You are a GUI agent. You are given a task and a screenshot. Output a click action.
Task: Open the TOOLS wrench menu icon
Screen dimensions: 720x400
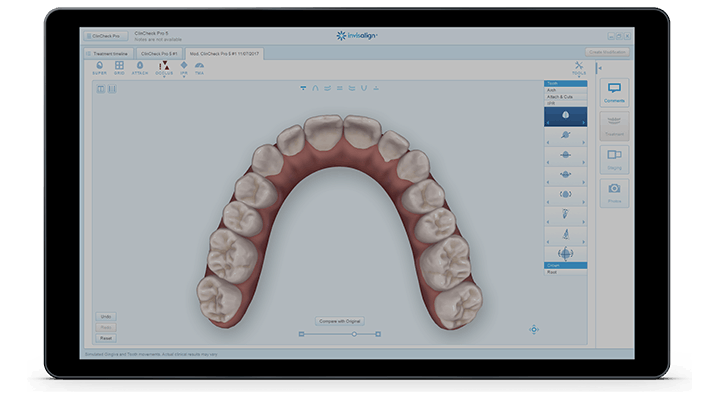click(x=579, y=67)
